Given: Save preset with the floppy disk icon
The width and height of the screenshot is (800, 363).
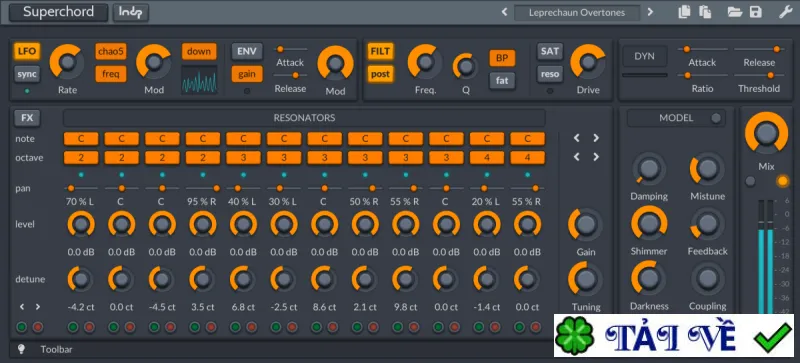Looking at the screenshot, I should 756,12.
